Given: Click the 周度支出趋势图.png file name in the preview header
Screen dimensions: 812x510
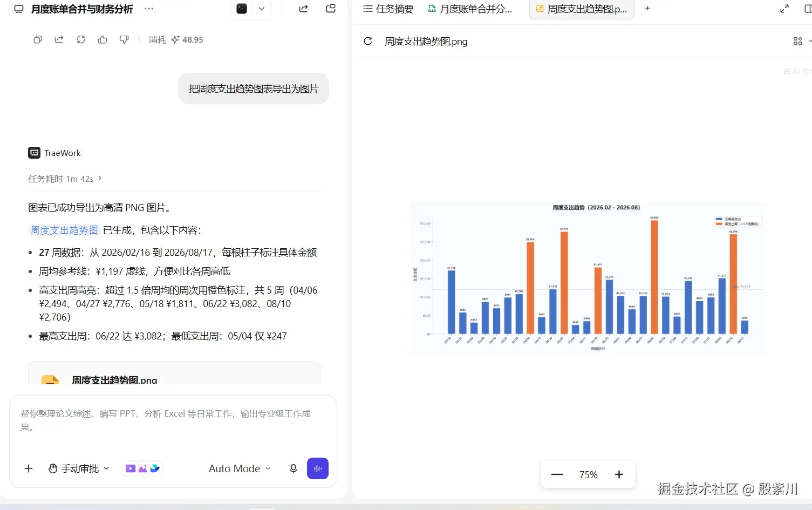Looking at the screenshot, I should (x=426, y=42).
